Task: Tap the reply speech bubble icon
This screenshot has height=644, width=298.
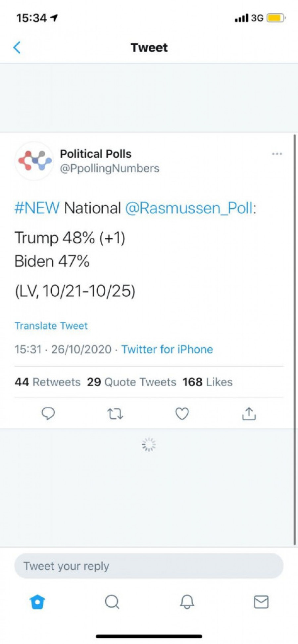Action: (48, 414)
